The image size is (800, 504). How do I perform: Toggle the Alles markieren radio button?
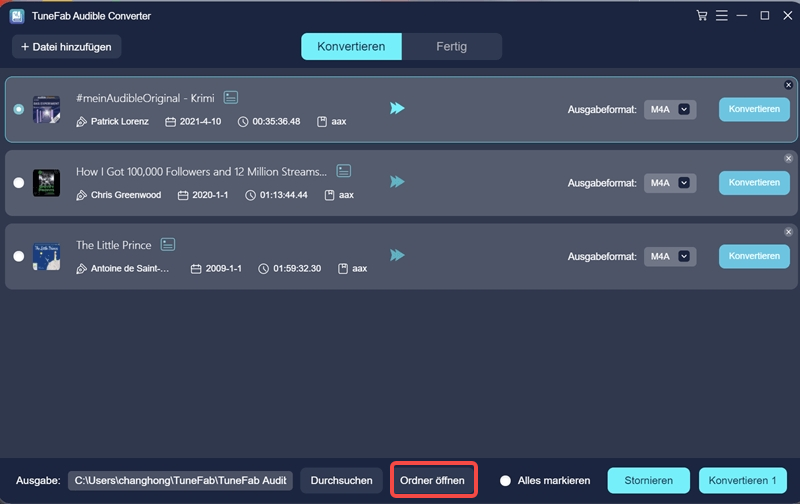[x=505, y=481]
